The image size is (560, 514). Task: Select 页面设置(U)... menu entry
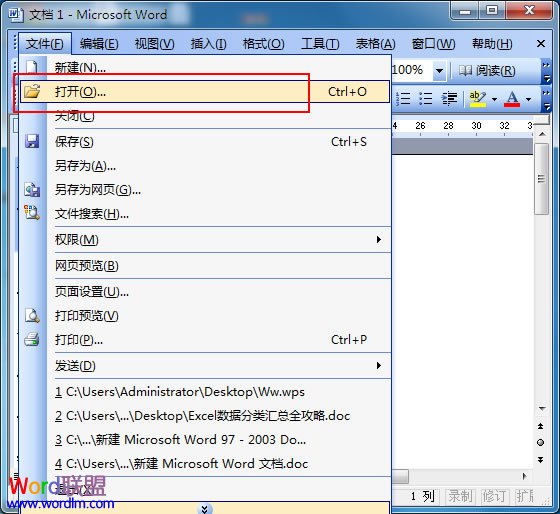coord(205,292)
